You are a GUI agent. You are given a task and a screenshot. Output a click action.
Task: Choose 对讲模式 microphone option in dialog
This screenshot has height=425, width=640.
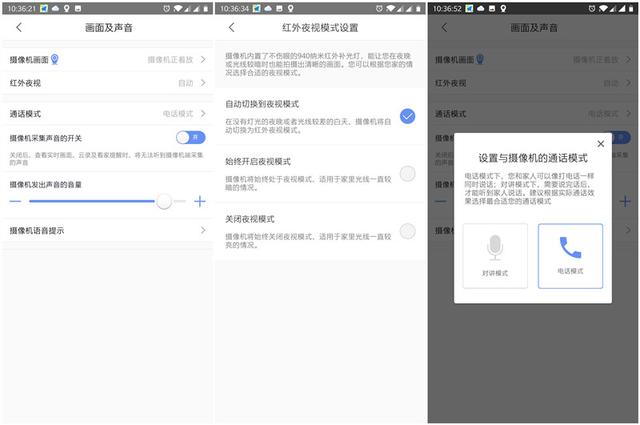(x=495, y=256)
